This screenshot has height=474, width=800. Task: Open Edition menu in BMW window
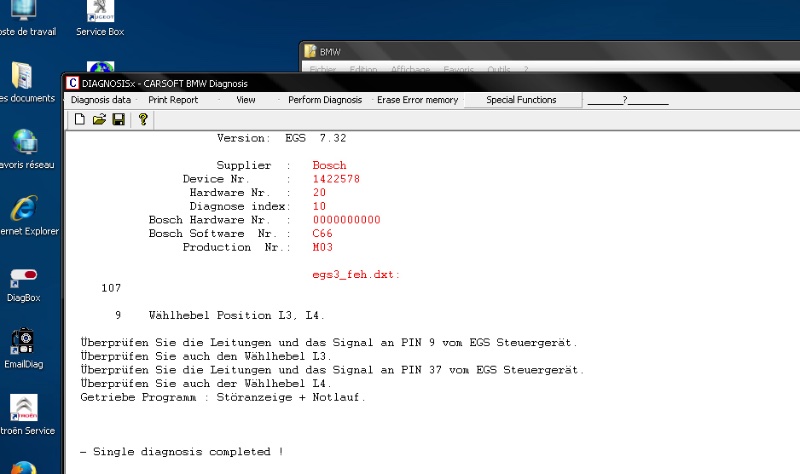363,69
